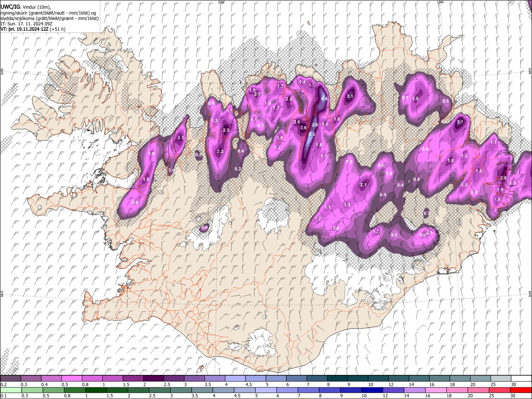This screenshot has height=399, width=532.
Task: Click the 20W longitude label at the top edge
Action: [221, 2]
